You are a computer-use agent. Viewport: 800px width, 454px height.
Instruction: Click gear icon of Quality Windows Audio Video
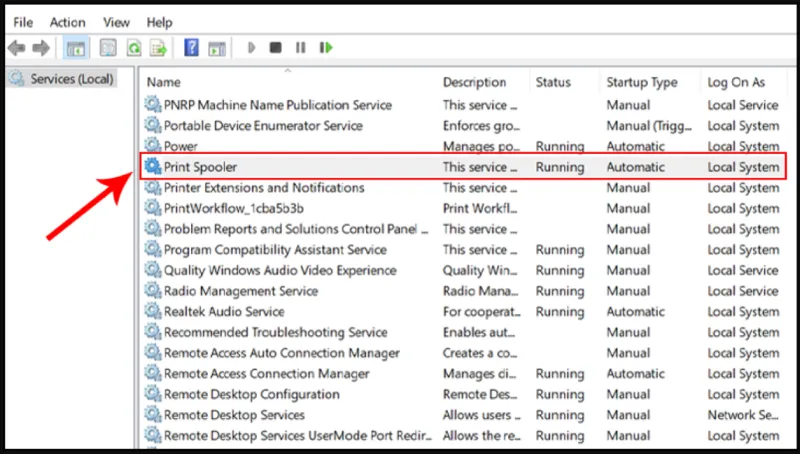153,269
